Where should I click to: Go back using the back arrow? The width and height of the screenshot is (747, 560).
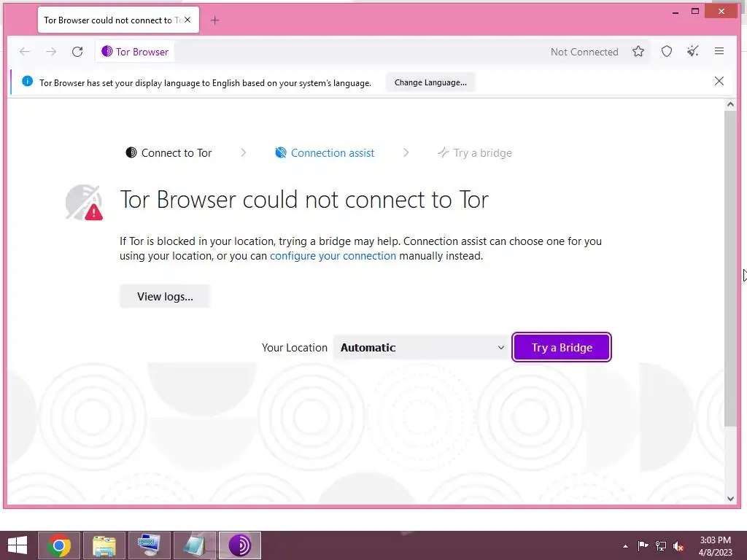[25, 52]
